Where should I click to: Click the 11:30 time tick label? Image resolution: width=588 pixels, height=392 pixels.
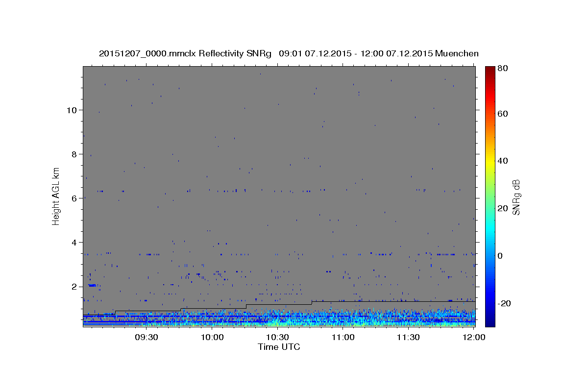(x=408, y=337)
